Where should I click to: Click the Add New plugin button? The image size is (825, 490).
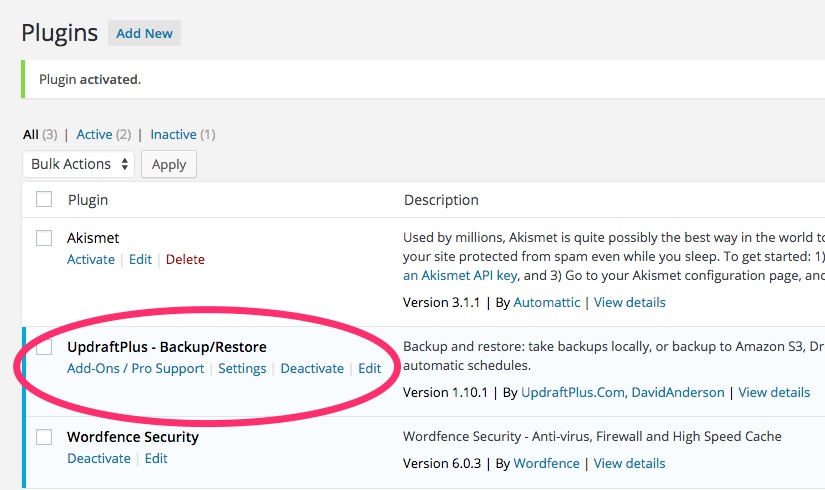pos(144,33)
